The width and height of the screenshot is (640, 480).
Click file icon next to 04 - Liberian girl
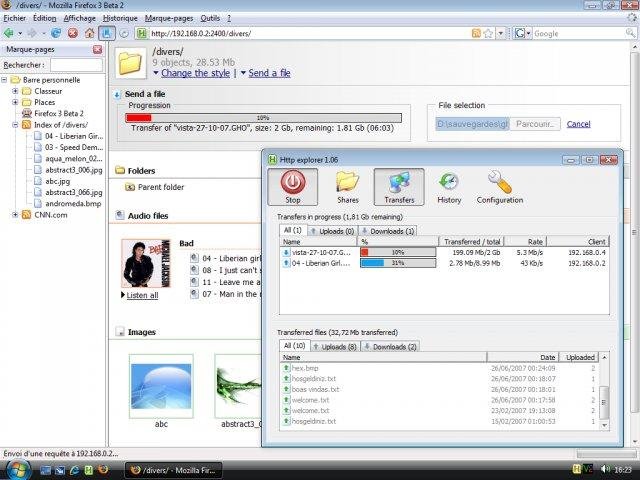click(194, 258)
